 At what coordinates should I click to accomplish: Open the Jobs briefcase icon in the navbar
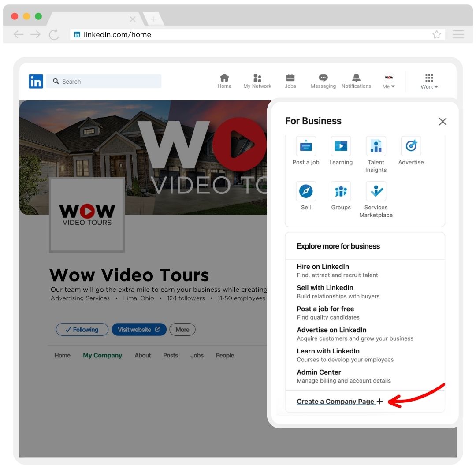(x=290, y=81)
